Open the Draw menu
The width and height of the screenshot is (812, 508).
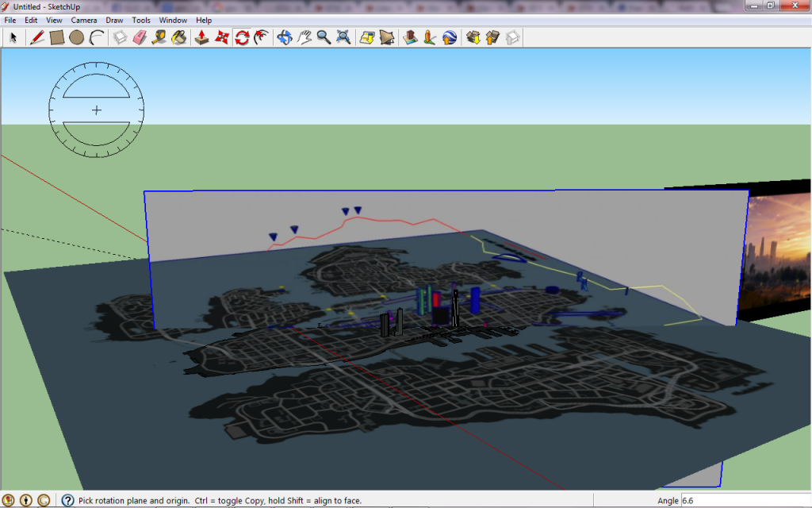(x=114, y=20)
